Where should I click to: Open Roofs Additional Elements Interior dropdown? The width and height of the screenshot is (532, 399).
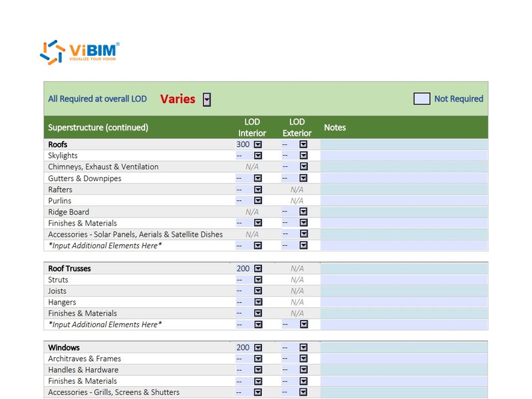point(258,245)
